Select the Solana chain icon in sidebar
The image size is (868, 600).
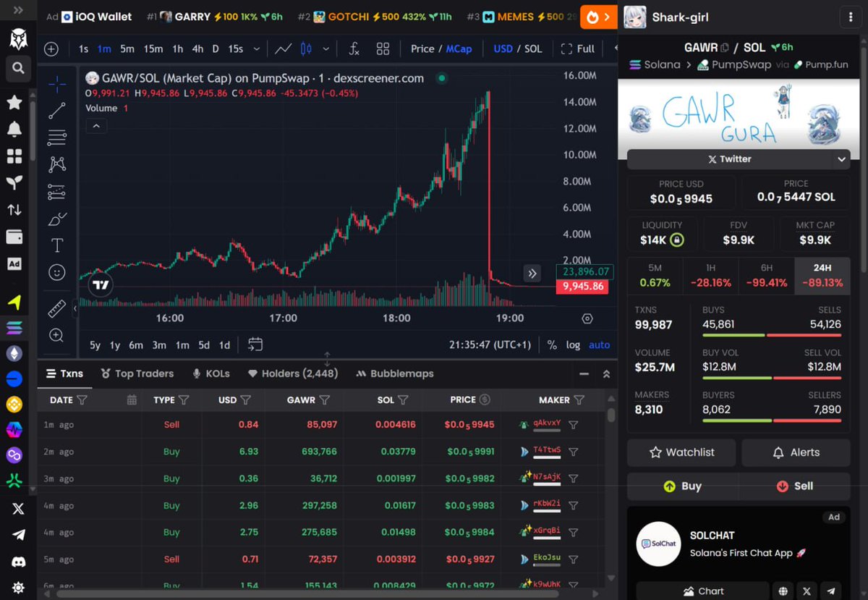[14, 328]
